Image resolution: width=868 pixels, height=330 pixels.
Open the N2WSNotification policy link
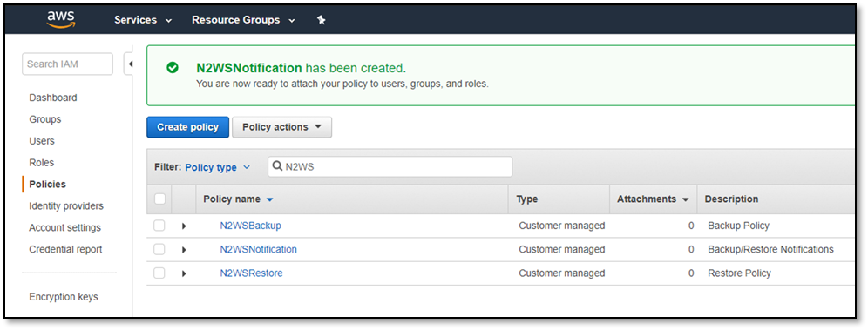point(259,249)
